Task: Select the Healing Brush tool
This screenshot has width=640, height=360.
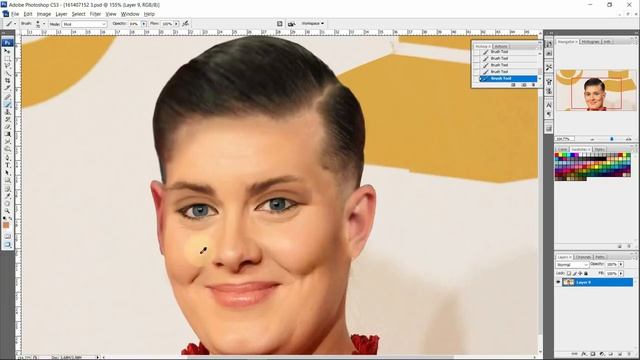Action: (x=7, y=97)
